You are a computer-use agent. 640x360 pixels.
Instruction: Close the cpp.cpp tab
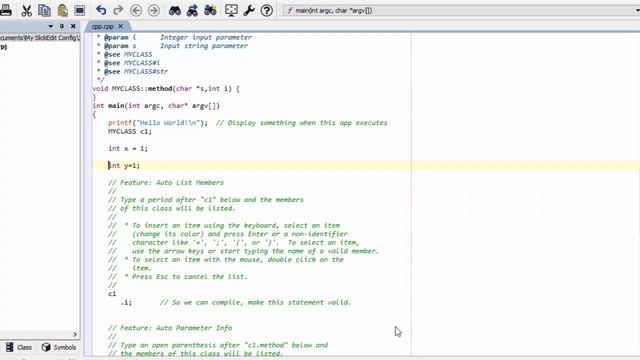[x=120, y=26]
